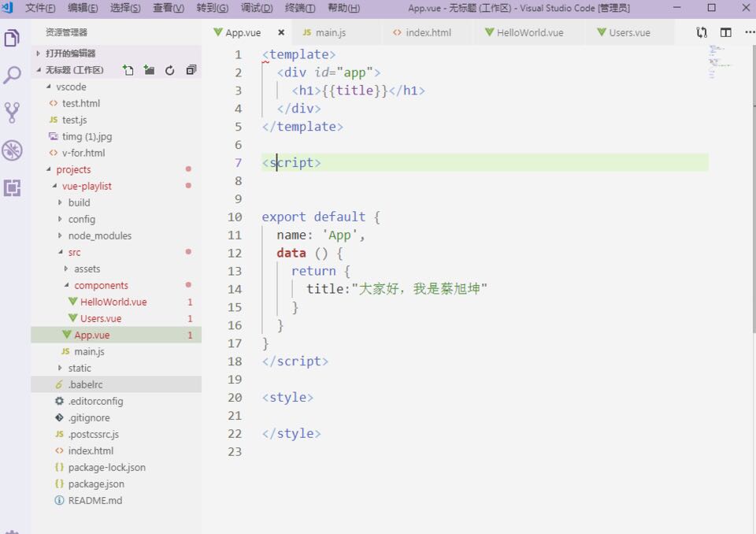
Task: Split the editor with toolbar icon
Action: pos(726,32)
